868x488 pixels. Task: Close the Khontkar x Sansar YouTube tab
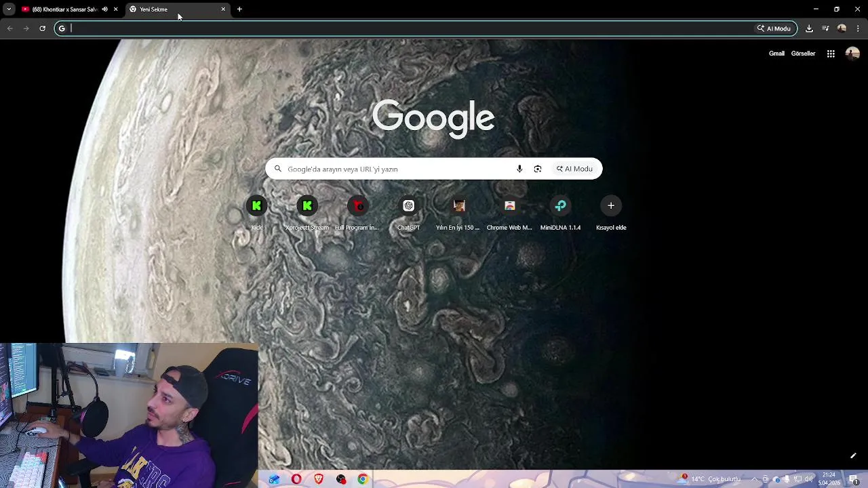point(115,9)
